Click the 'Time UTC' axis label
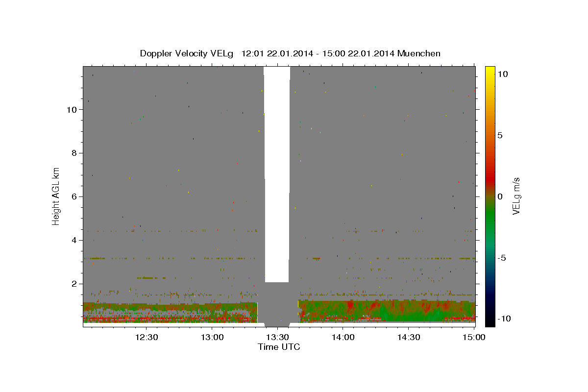 pyautogui.click(x=279, y=347)
